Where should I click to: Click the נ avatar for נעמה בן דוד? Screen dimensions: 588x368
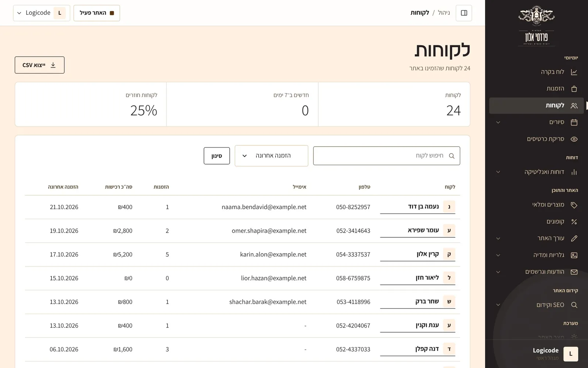(x=449, y=207)
